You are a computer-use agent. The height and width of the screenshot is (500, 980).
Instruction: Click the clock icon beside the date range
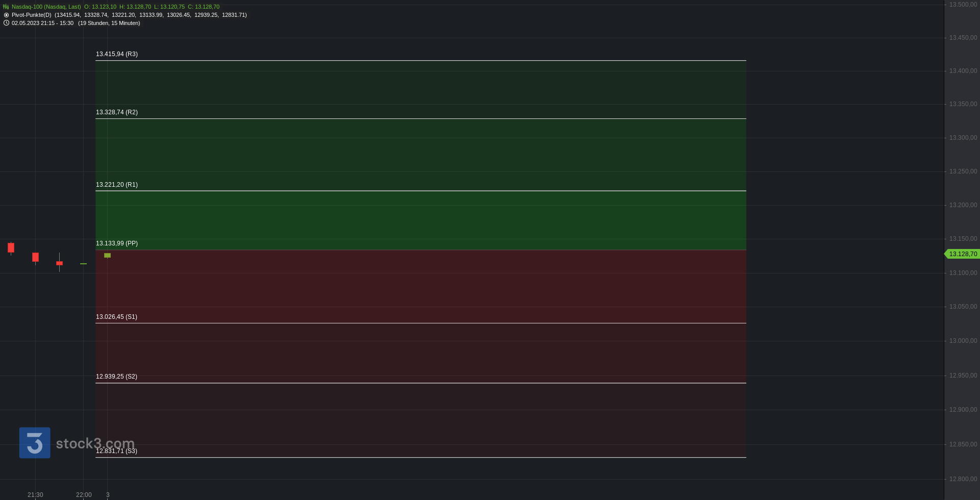pos(6,23)
